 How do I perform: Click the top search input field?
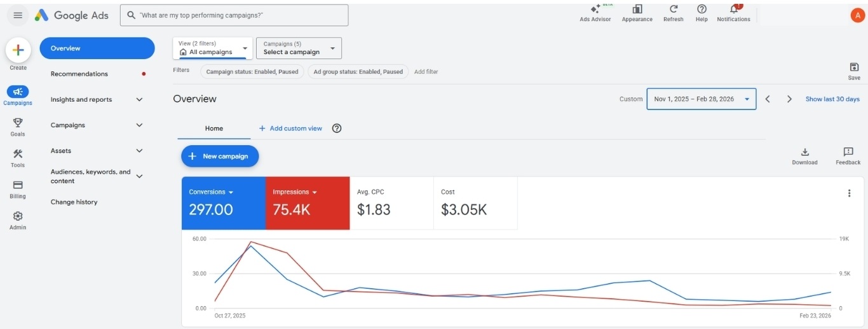[x=234, y=15]
